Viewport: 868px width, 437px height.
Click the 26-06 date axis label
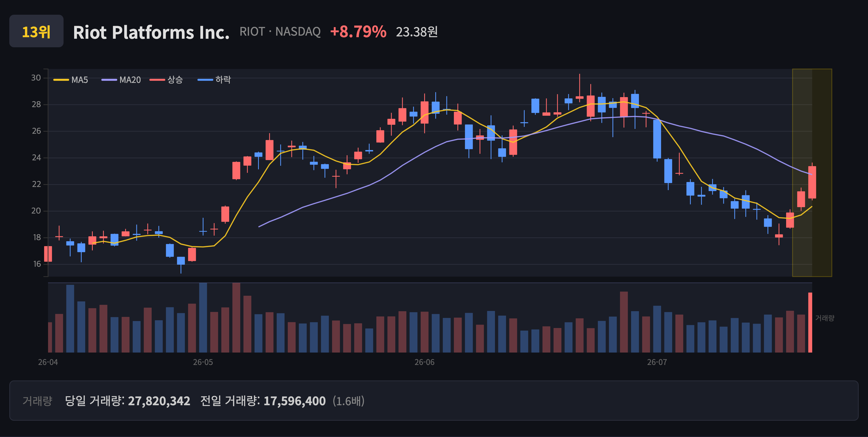tap(424, 362)
